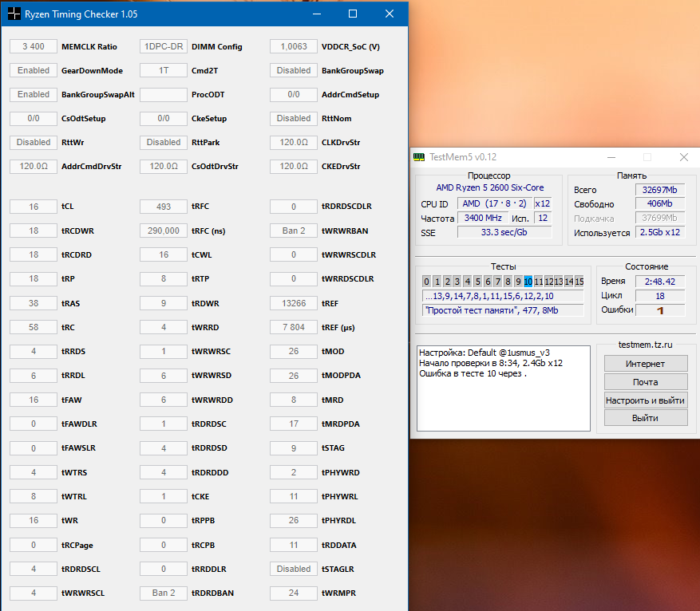Click the empty ProcODT field

(164, 95)
